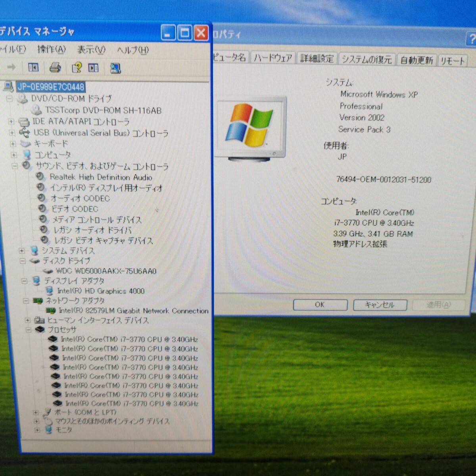Select レガシ オーディオ ドライバ entry
The width and height of the screenshot is (476, 476).
pyautogui.click(x=93, y=230)
